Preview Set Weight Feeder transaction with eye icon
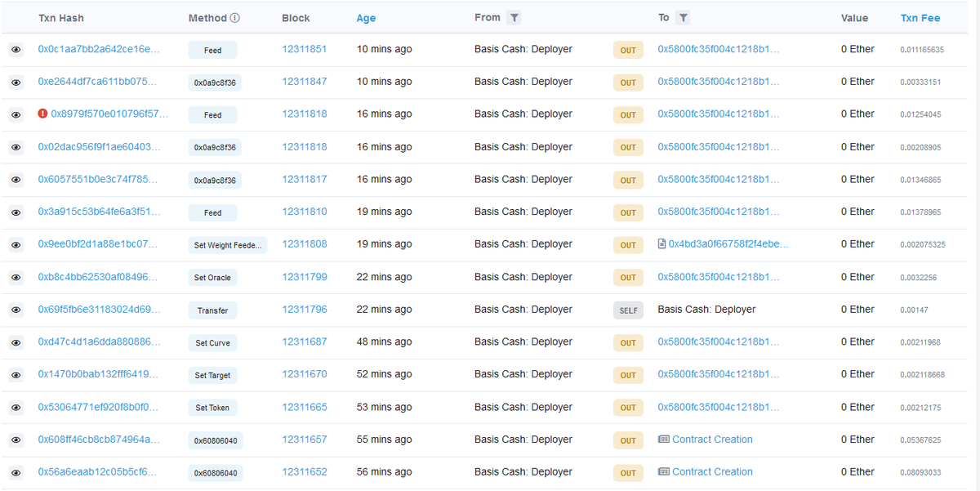This screenshot has height=491, width=980. tap(16, 245)
